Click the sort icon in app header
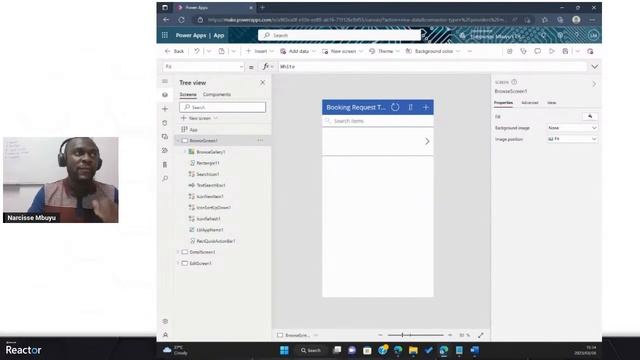640x360 pixels. point(411,107)
